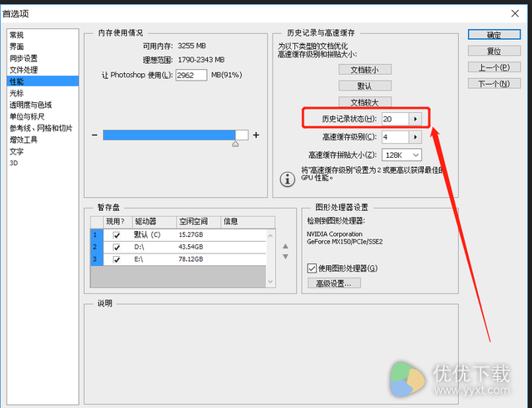Toggle scratch disk checkbox for 默认 (C)

pos(116,234)
